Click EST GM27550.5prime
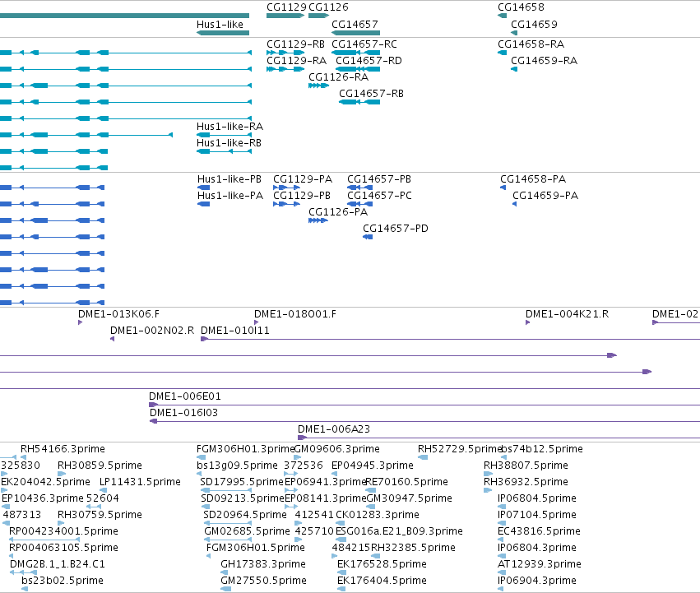Screen dimensions: 700x593 click(x=226, y=589)
